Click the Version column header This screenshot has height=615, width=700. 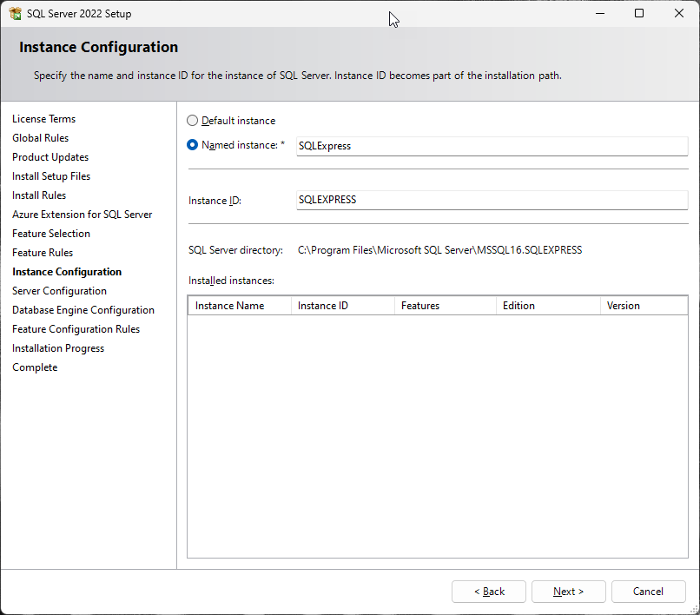643,306
